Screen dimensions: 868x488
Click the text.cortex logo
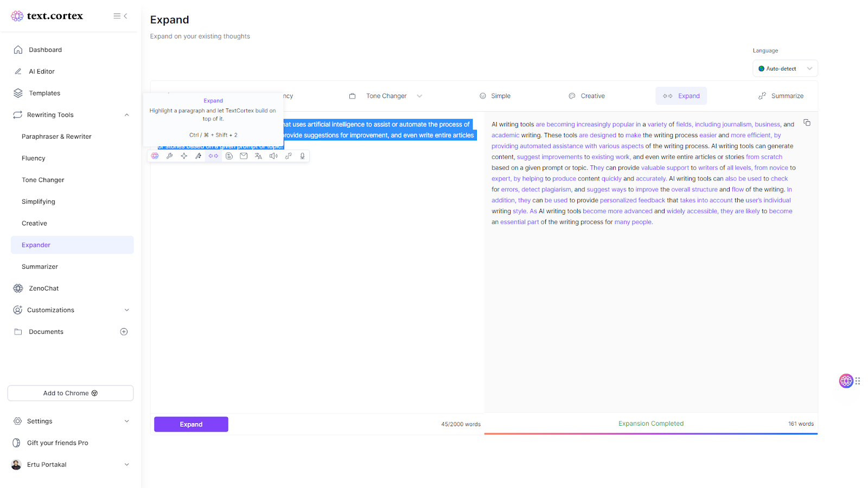(x=47, y=16)
